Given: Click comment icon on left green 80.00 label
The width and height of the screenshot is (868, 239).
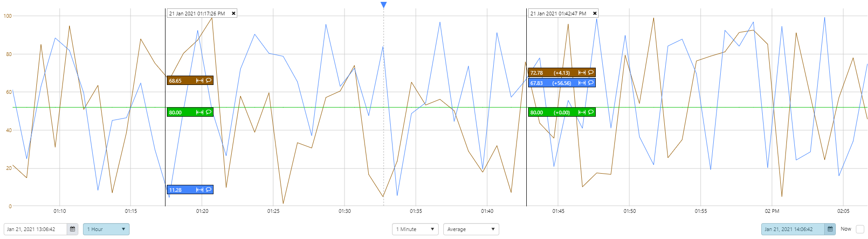Looking at the screenshot, I should (x=208, y=112).
